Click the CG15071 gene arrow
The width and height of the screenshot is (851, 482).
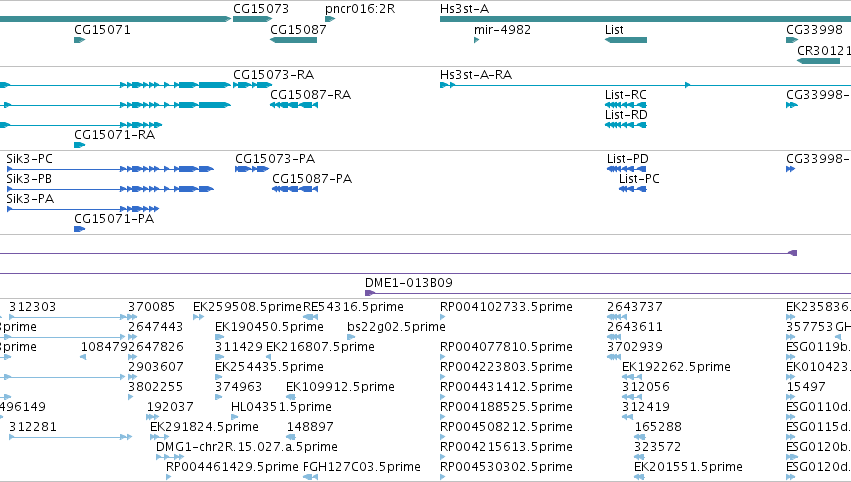point(80,40)
